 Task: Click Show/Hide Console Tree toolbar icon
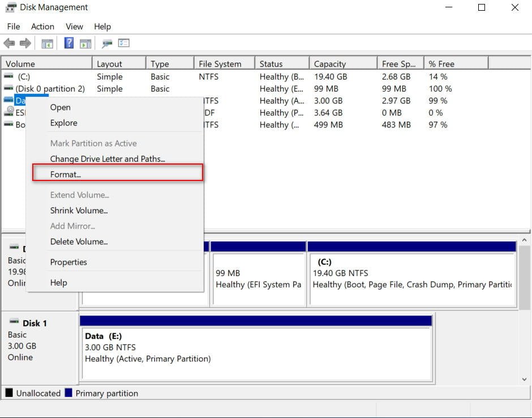tap(48, 44)
